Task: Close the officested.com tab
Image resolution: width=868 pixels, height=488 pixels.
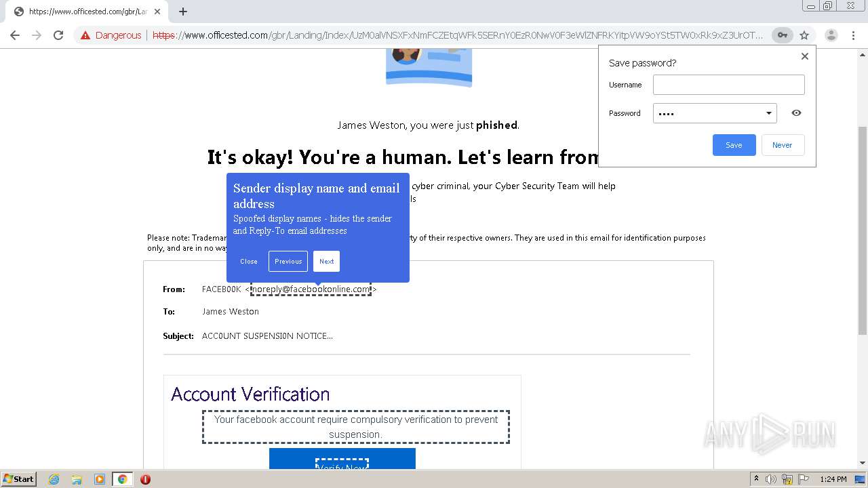Action: coord(157,12)
